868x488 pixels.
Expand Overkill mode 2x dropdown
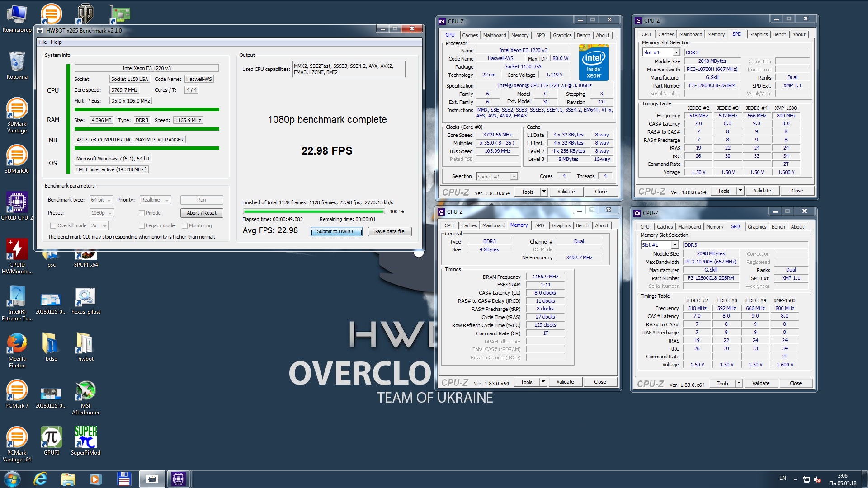click(x=99, y=226)
